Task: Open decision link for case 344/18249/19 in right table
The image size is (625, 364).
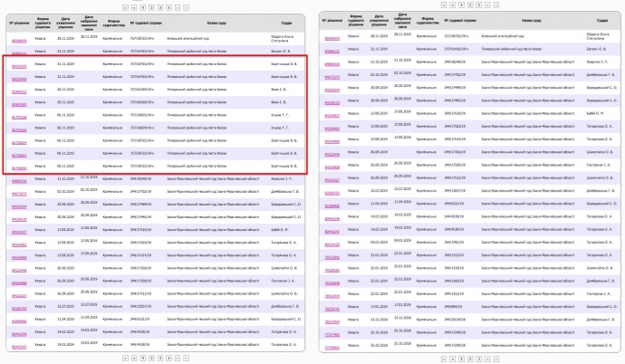Action: 331,64
